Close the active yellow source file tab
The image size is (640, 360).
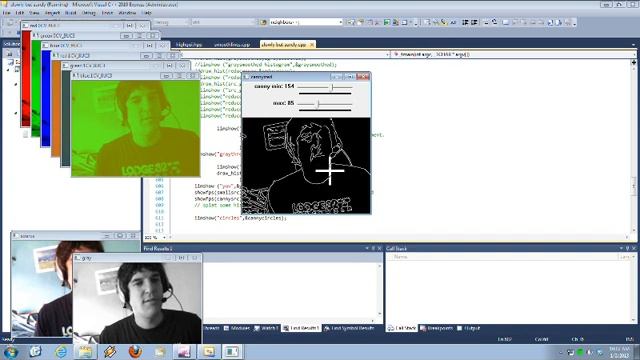click(x=312, y=44)
